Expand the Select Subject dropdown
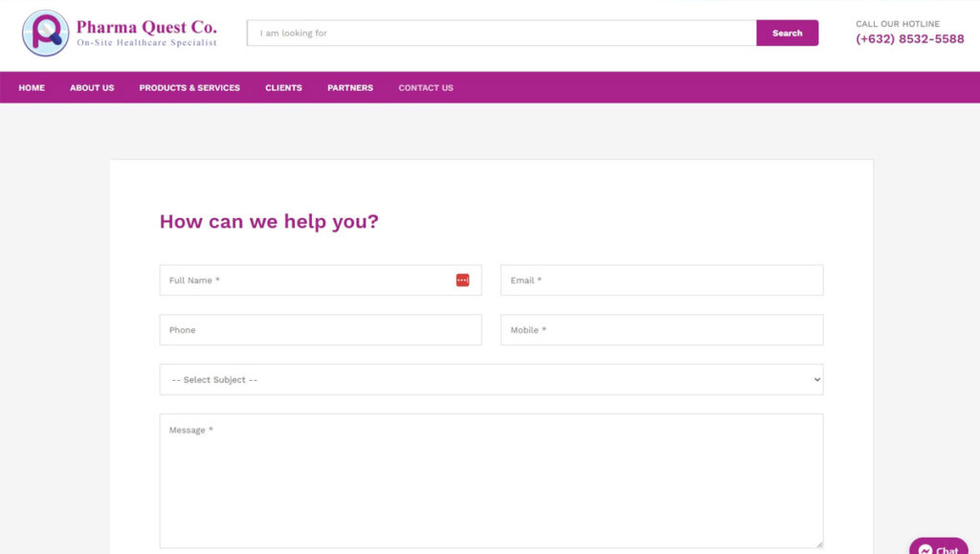 pyautogui.click(x=491, y=380)
